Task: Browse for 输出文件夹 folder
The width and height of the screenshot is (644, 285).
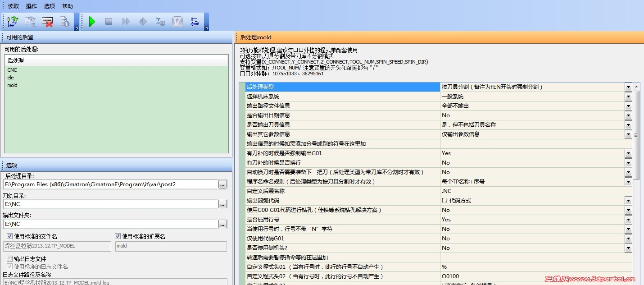Action: pyautogui.click(x=222, y=224)
